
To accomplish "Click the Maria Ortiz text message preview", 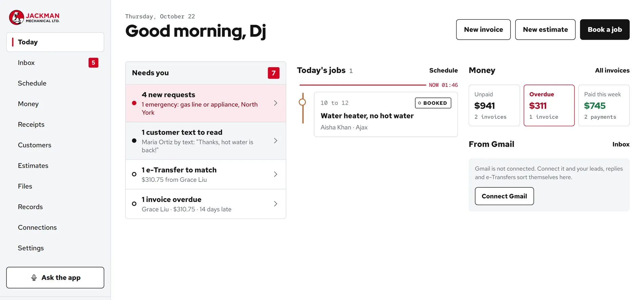I will point(197,146).
